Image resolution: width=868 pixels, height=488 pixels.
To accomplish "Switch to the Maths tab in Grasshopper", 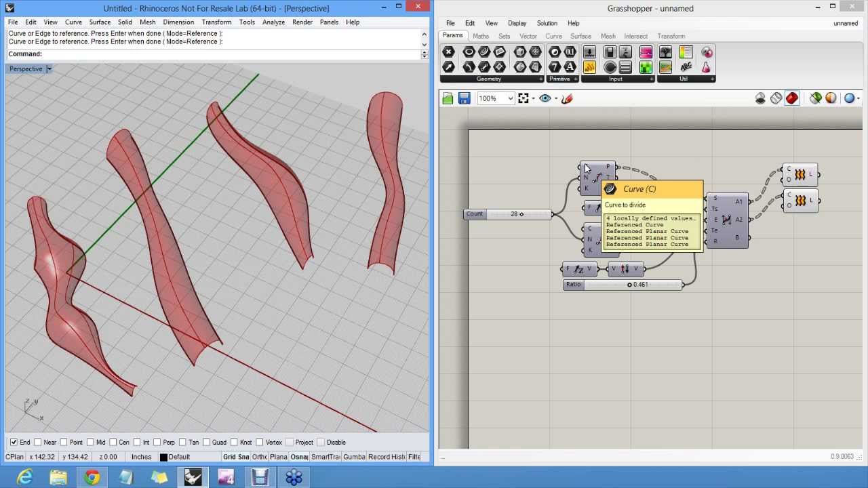I will click(481, 36).
